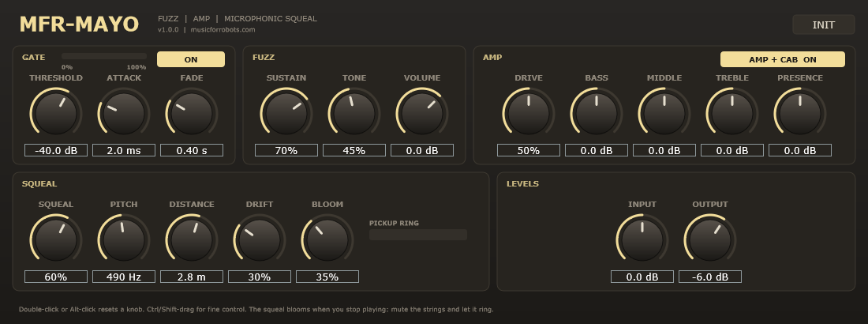This screenshot has width=868, height=324.
Task: Select the -6.0 dB output value field
Action: coord(710,277)
